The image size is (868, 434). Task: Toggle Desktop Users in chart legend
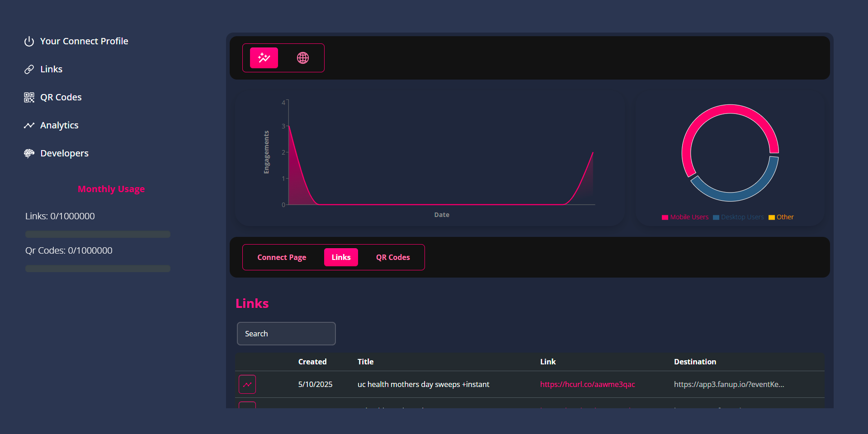pyautogui.click(x=738, y=217)
